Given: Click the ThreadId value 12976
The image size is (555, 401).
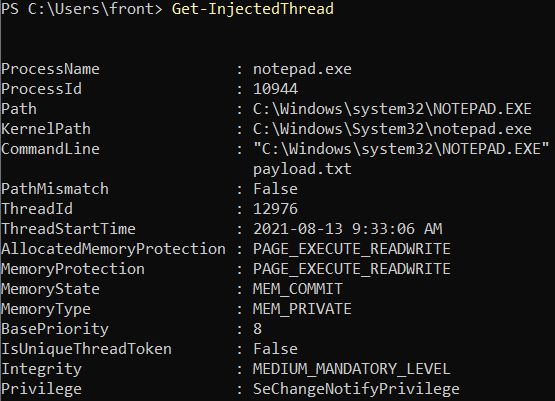Looking at the screenshot, I should (x=275, y=209).
